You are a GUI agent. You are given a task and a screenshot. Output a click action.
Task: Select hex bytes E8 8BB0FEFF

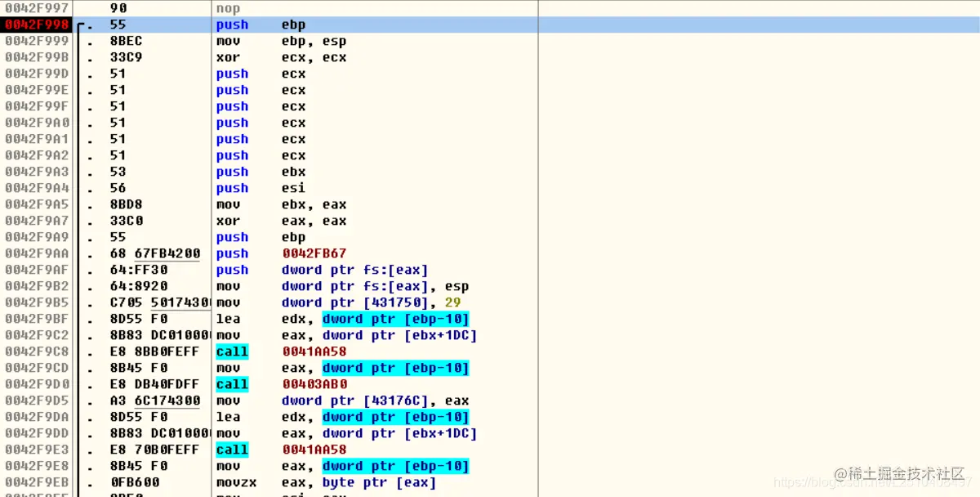pos(155,351)
